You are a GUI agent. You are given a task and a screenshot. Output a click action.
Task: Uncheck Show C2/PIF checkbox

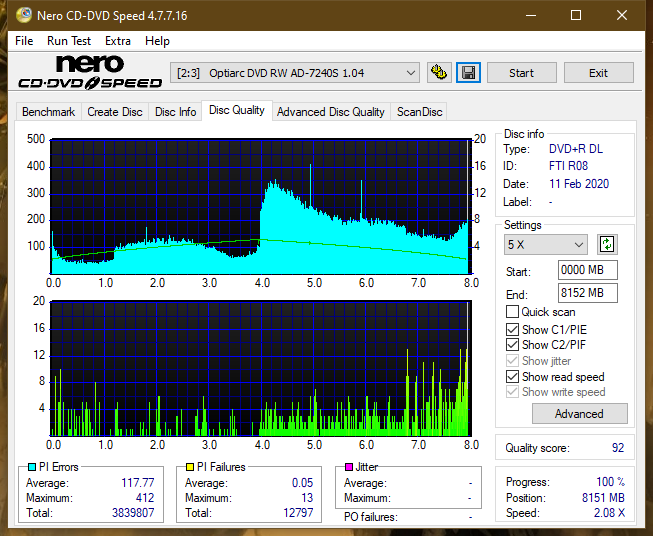(x=512, y=345)
